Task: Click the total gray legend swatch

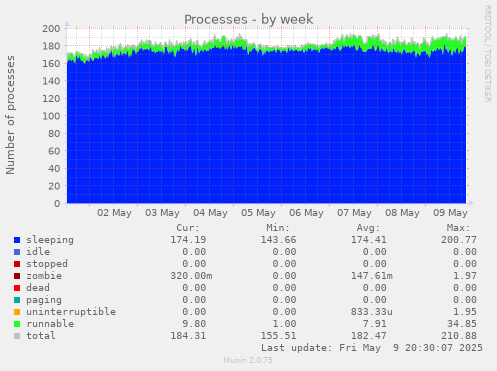Action: tap(17, 336)
